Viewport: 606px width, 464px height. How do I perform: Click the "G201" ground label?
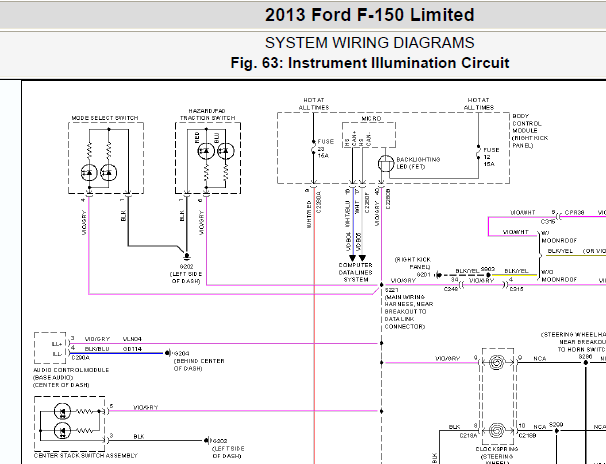(424, 275)
